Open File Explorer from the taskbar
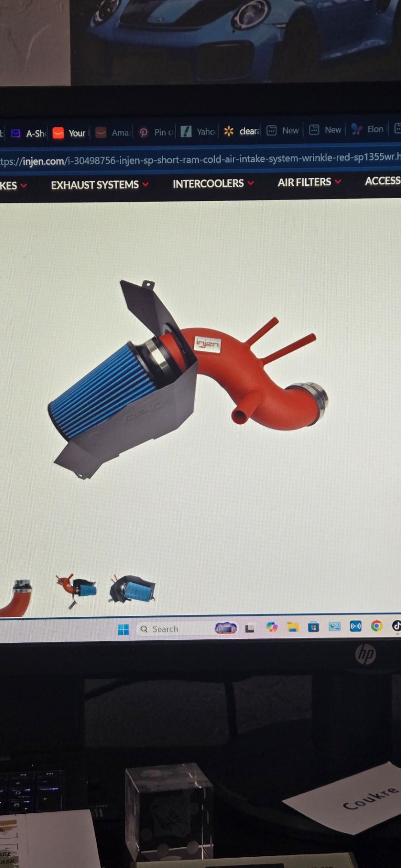Image resolution: width=401 pixels, height=868 pixels. (293, 627)
